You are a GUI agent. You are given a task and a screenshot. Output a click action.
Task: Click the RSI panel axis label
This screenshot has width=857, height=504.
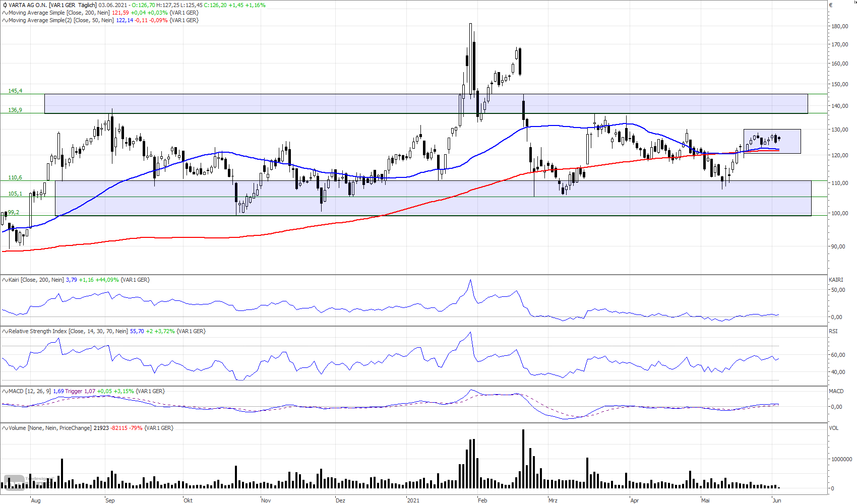833,331
